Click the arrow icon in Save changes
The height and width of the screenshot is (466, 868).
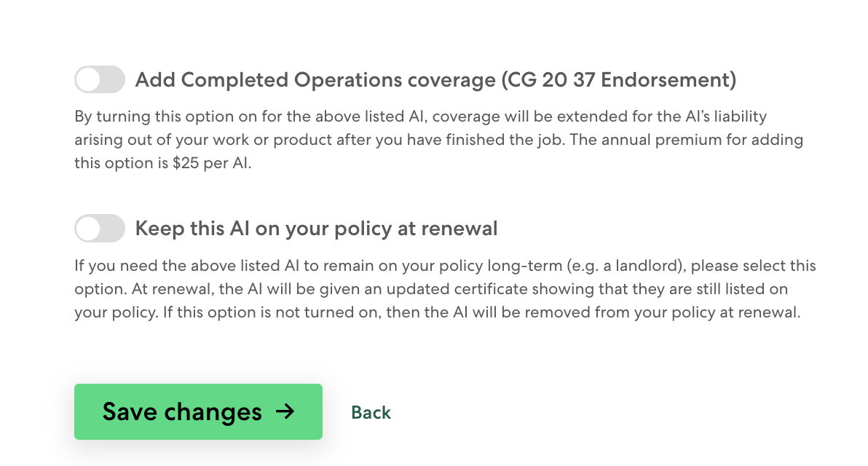285,411
